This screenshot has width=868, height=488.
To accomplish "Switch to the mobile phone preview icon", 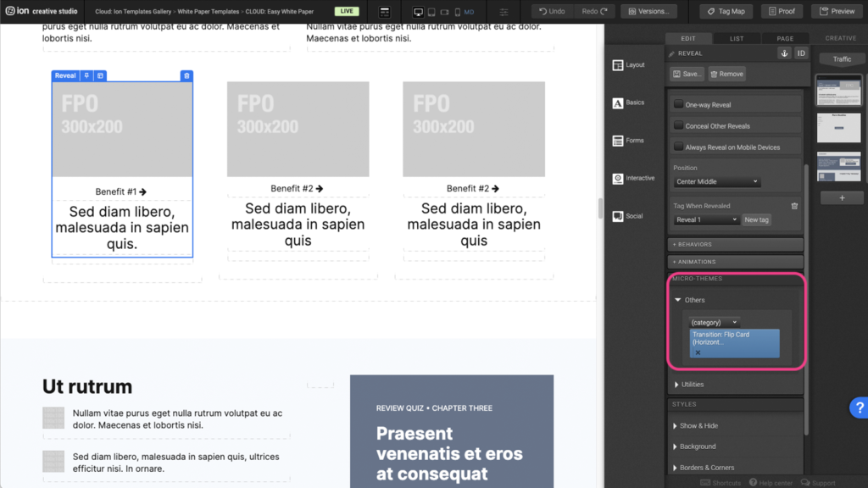I will pyautogui.click(x=458, y=12).
